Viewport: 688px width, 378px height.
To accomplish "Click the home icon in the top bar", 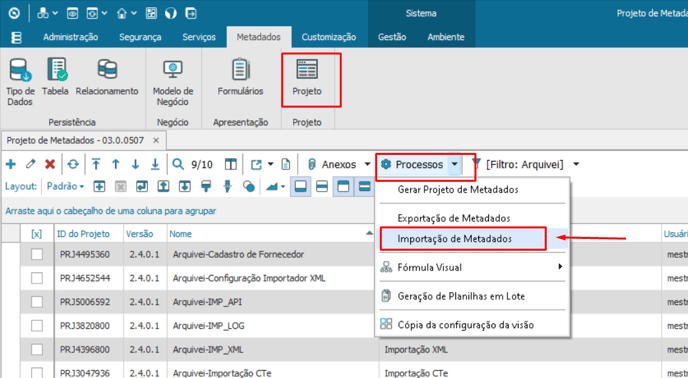I will coord(122,14).
